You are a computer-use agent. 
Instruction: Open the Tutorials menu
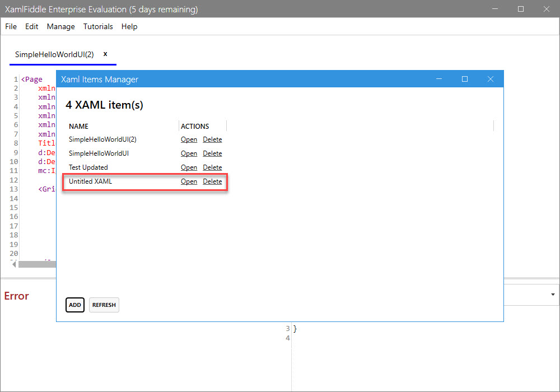click(98, 26)
